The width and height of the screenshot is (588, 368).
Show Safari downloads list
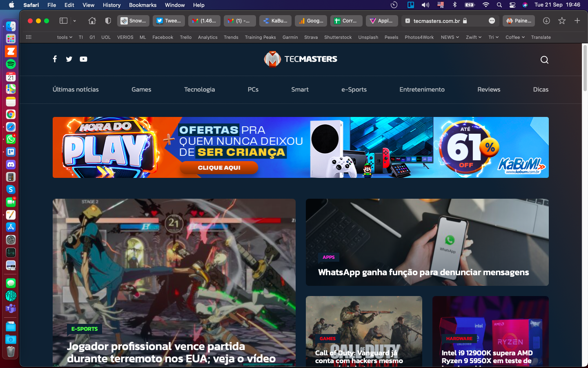pyautogui.click(x=546, y=20)
